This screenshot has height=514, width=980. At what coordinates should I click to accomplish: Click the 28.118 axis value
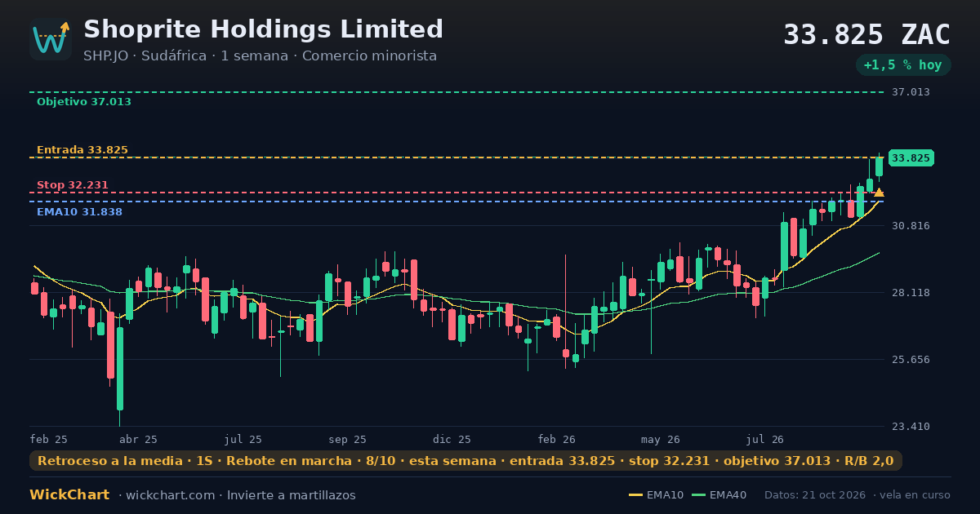pyautogui.click(x=911, y=292)
